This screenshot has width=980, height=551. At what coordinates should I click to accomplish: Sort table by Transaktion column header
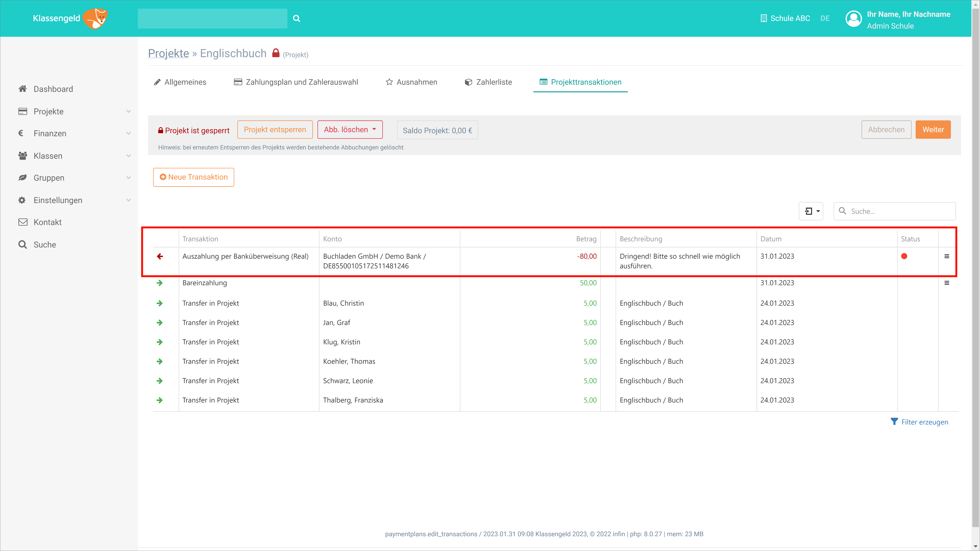tap(200, 239)
